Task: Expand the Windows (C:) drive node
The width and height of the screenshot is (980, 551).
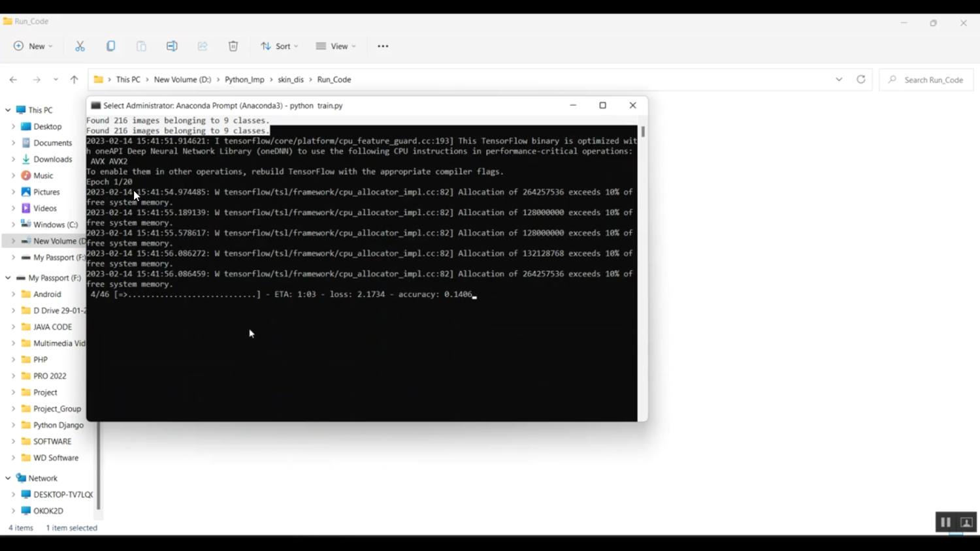Action: click(13, 225)
